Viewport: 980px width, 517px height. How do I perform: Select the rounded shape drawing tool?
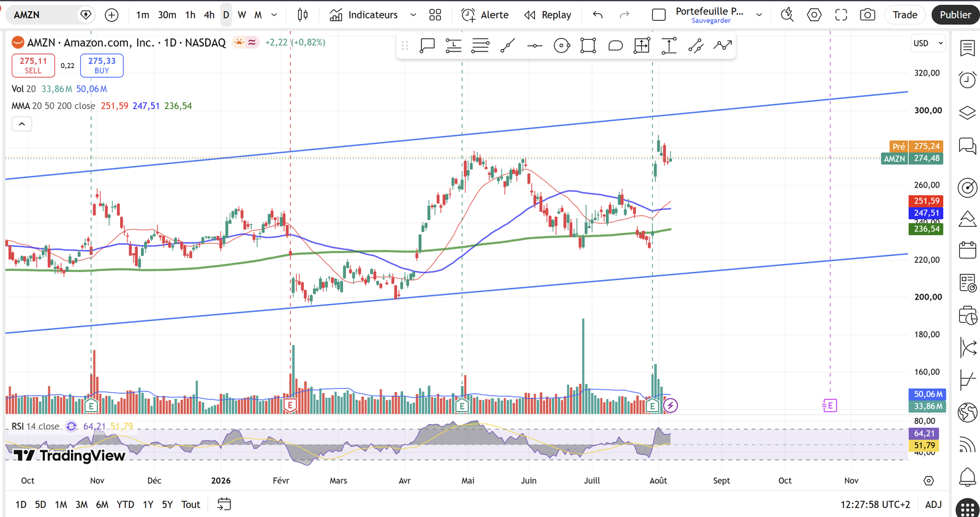[616, 45]
